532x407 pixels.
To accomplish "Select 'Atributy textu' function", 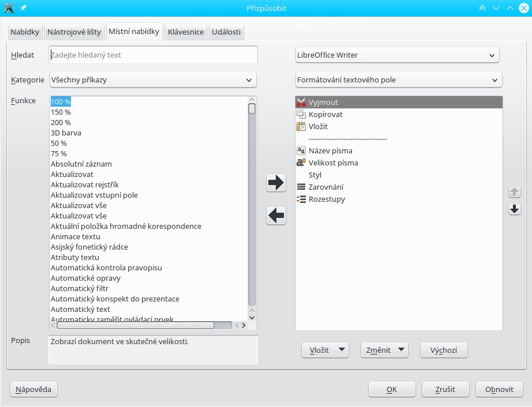I will tap(75, 258).
